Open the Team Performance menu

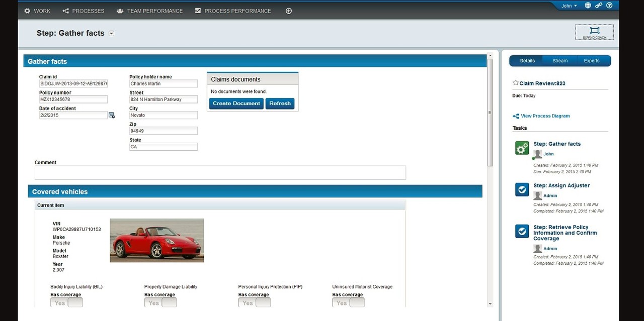149,11
